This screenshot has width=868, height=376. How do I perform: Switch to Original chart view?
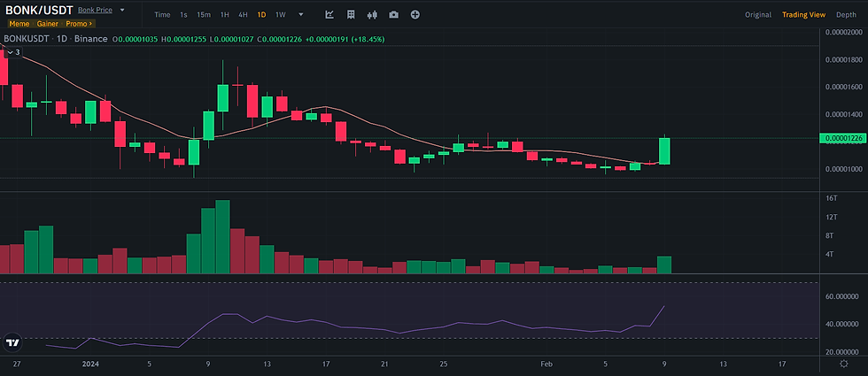click(758, 15)
